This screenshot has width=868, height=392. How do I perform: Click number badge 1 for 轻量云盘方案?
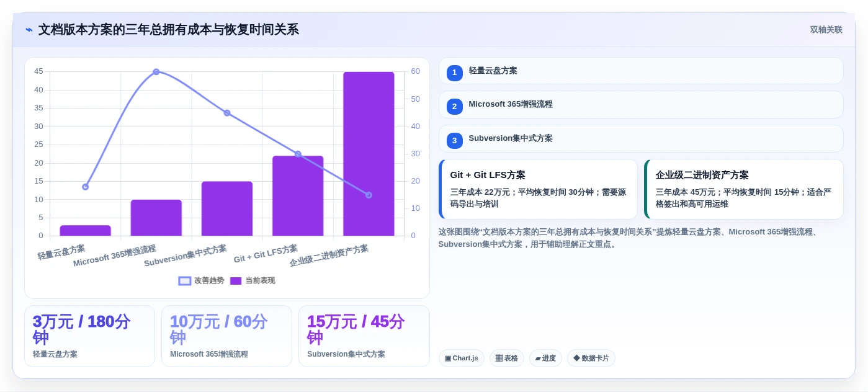[455, 73]
